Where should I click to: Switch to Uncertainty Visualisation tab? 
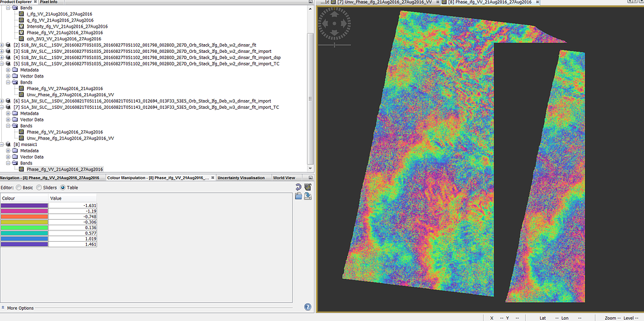[241, 178]
